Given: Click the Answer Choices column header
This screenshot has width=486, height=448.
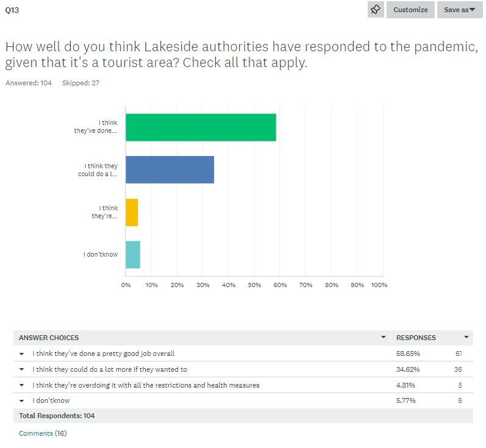Looking at the screenshot, I should point(49,338).
